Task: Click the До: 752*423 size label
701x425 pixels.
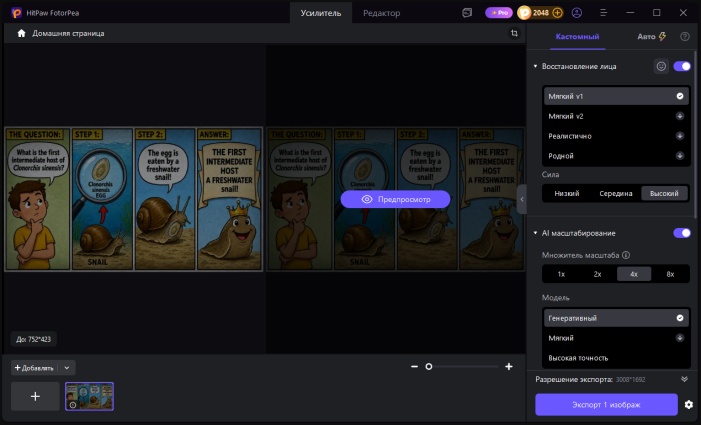Action: click(34, 339)
